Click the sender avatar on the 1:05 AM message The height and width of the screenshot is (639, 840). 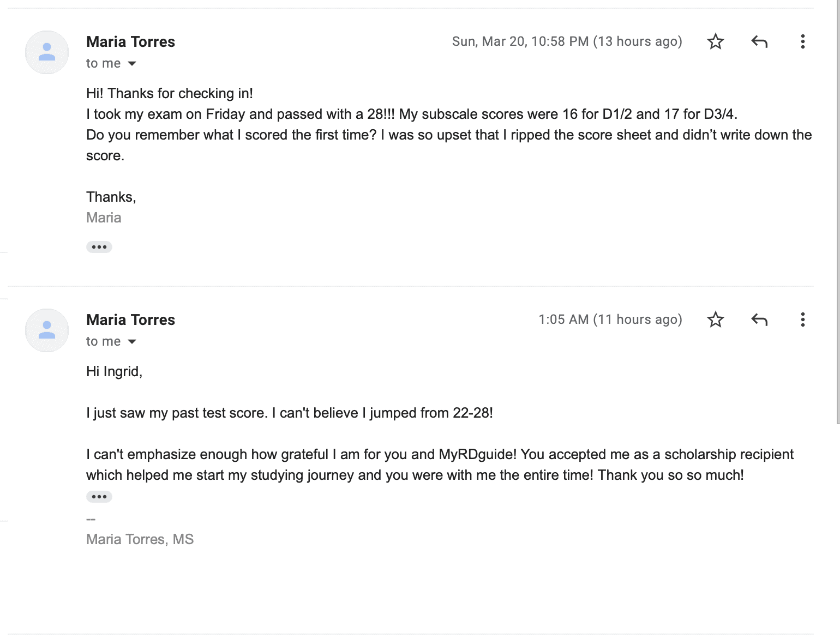coord(47,330)
